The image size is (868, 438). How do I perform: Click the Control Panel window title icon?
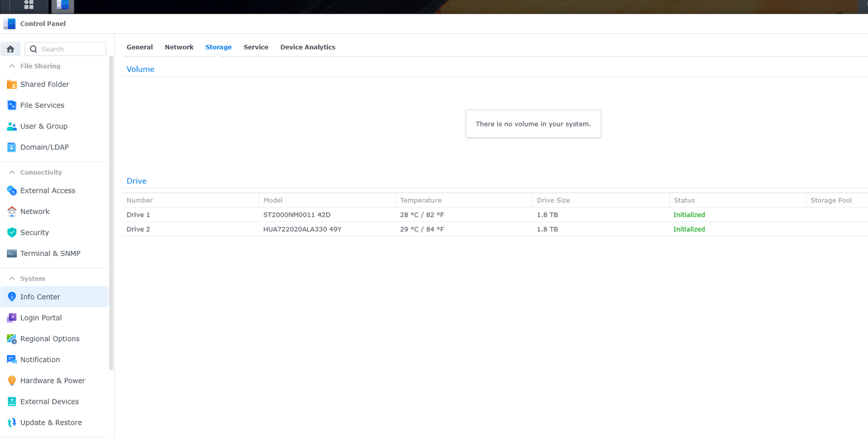[9, 24]
